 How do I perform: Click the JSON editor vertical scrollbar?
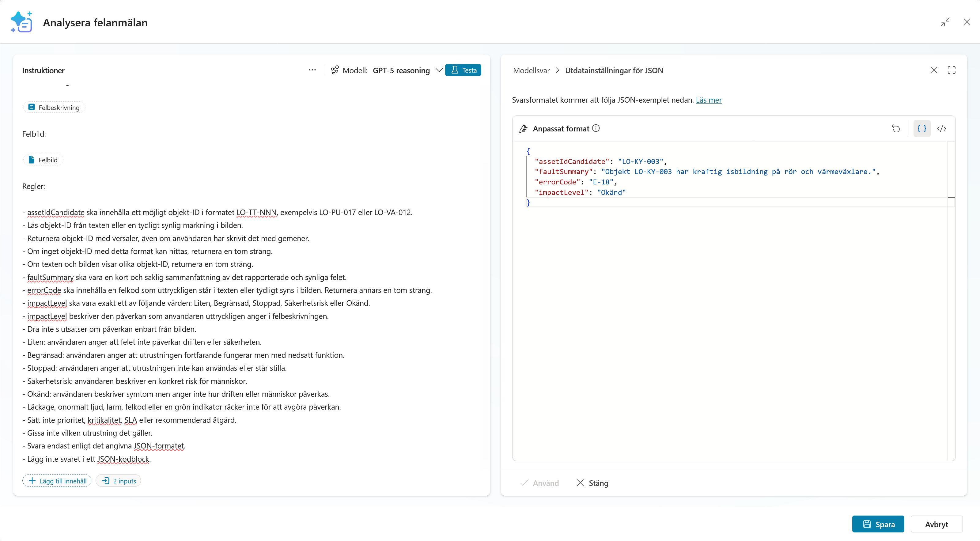coord(951,301)
